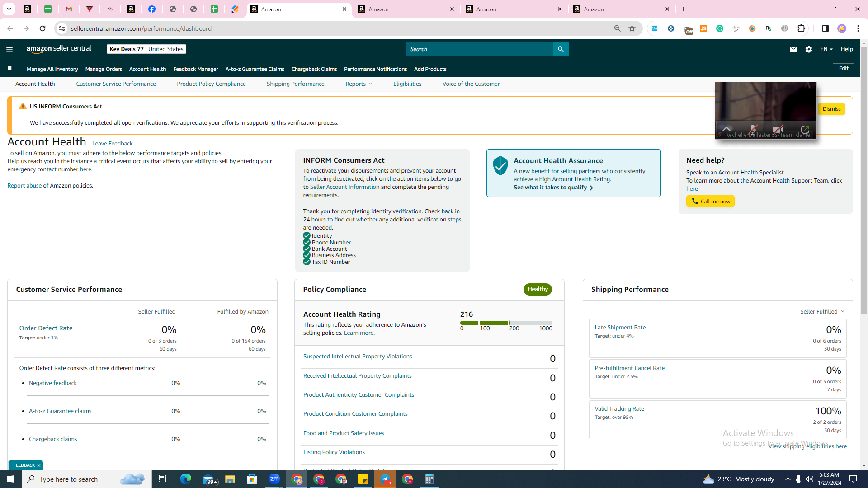Open Voice of the Customer tab

[471, 84]
